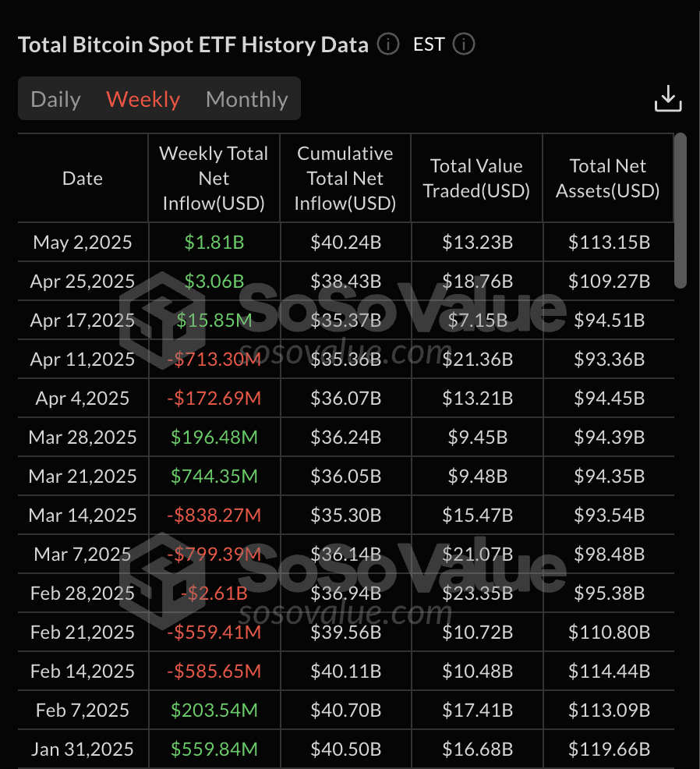Click the -$713.30M outflow value
Viewport: 700px width, 769px height.
pyautogui.click(x=214, y=360)
